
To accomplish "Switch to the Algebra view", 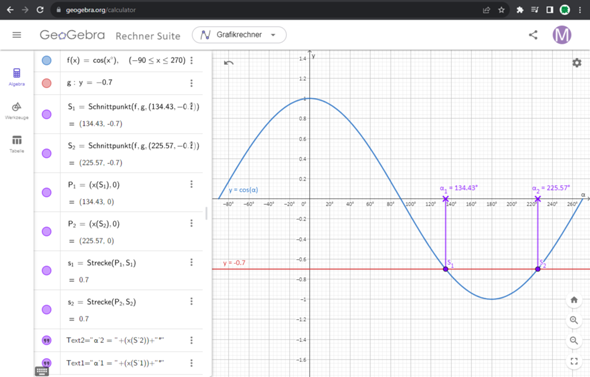I will click(17, 77).
